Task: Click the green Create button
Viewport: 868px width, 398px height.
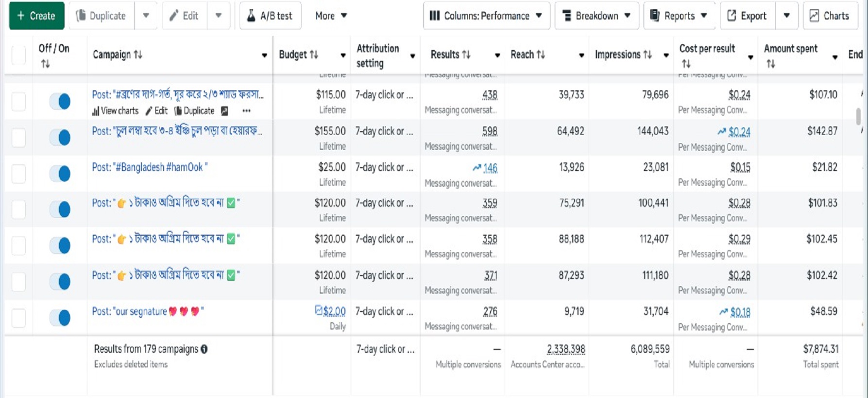Action: coord(36,16)
